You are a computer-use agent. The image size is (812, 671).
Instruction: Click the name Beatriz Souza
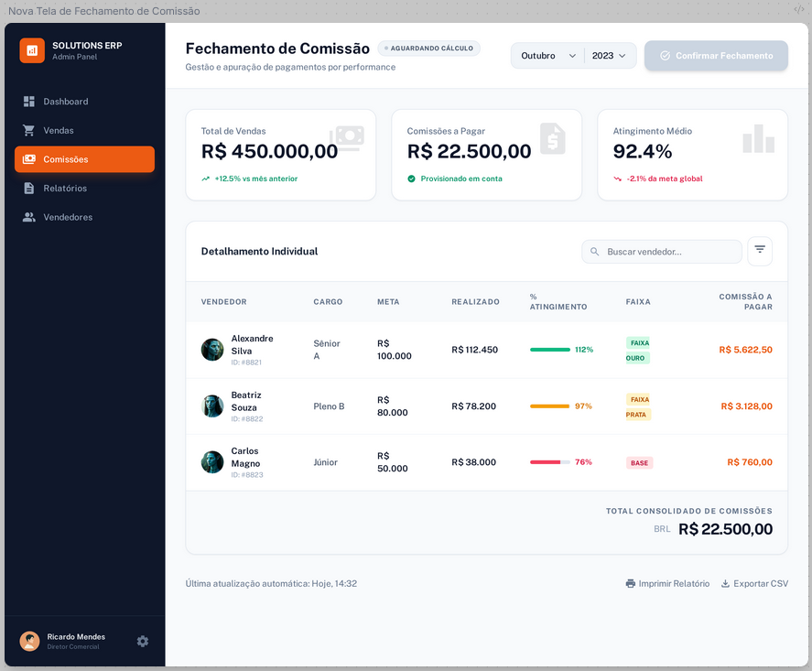pyautogui.click(x=246, y=401)
